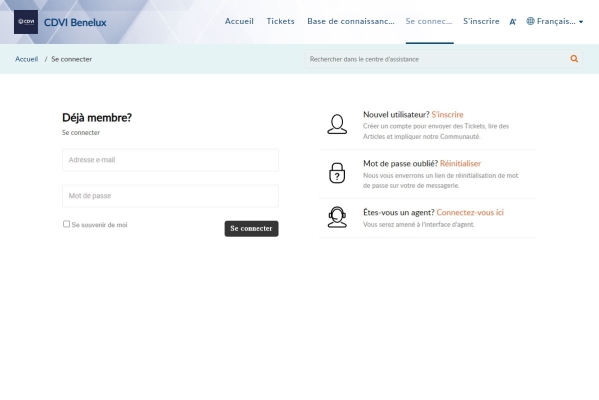Image resolution: width=599 pixels, height=400 pixels.
Task: Open S'inscrire in top navigation
Action: click(x=481, y=21)
